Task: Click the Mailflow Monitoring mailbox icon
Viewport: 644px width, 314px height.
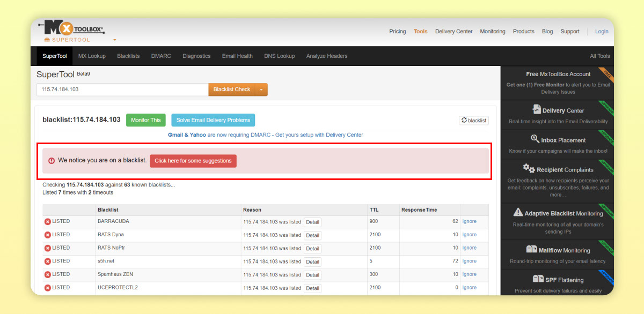Action: 531,249
